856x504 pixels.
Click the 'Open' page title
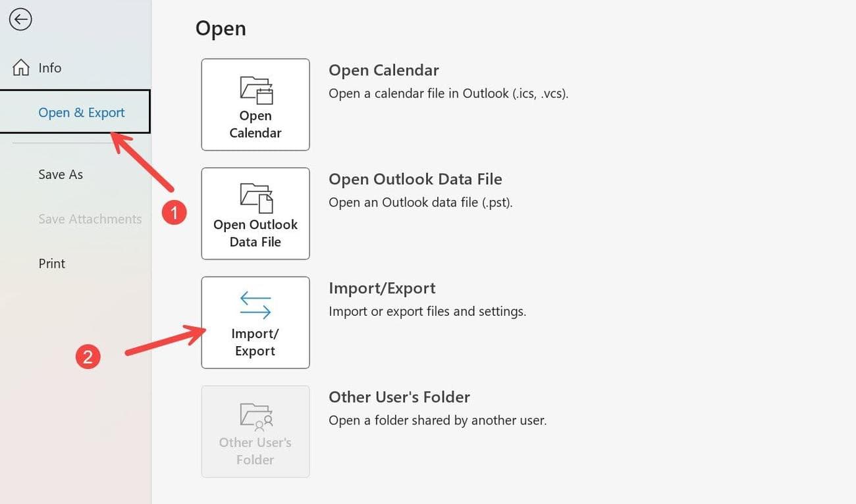[221, 28]
